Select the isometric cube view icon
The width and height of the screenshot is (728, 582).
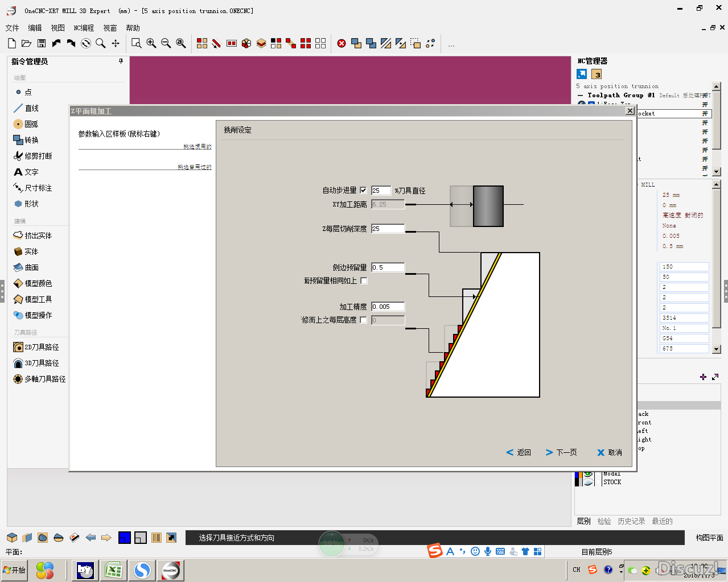click(x=12, y=537)
